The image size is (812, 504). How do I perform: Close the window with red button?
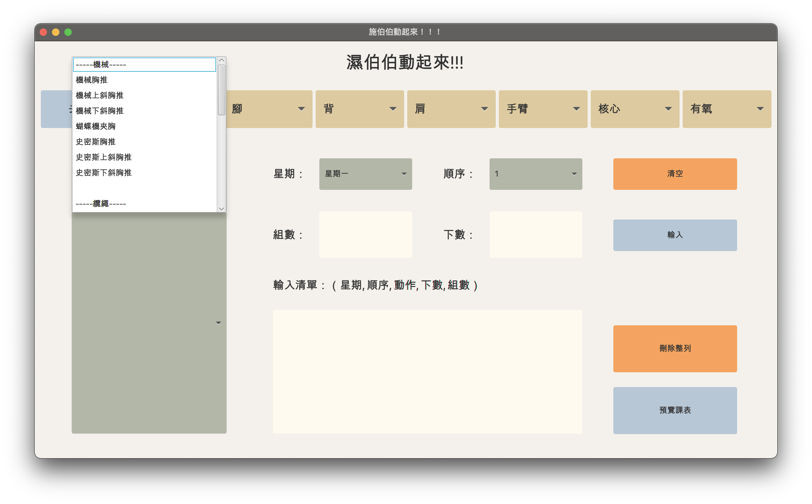pyautogui.click(x=43, y=32)
